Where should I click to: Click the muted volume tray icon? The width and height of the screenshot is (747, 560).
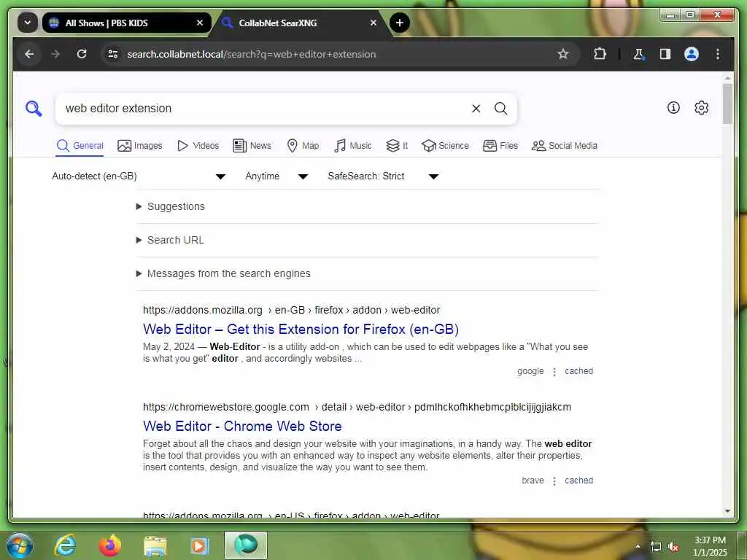[x=673, y=547]
